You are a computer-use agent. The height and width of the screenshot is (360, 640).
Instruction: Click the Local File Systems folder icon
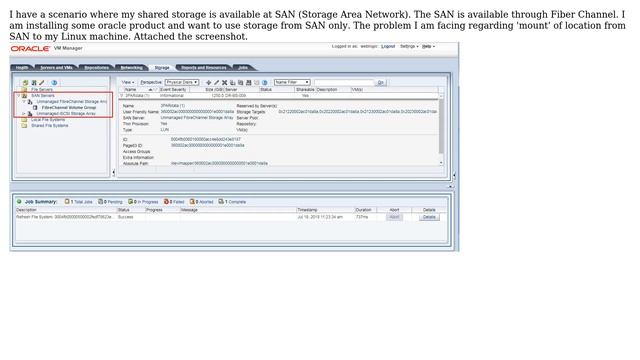click(x=24, y=120)
